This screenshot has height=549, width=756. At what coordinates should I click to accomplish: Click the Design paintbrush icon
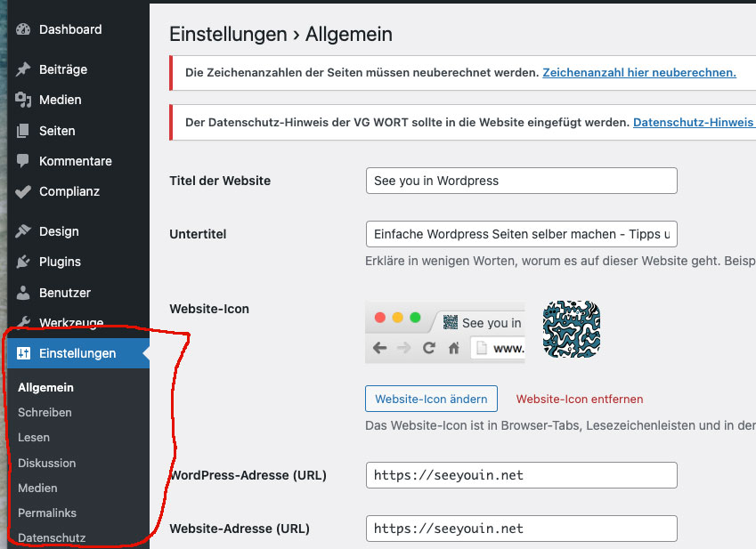[x=23, y=231]
